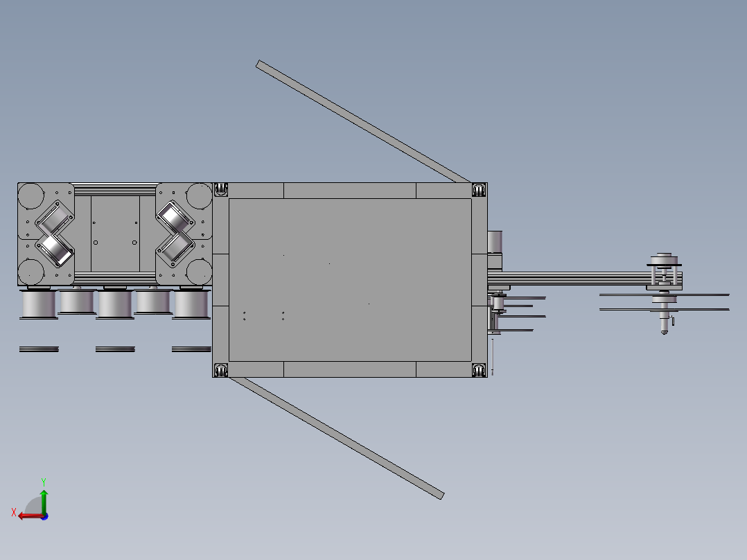Select the motor block on frame's right edge
The image size is (747, 560).
pos(495,242)
